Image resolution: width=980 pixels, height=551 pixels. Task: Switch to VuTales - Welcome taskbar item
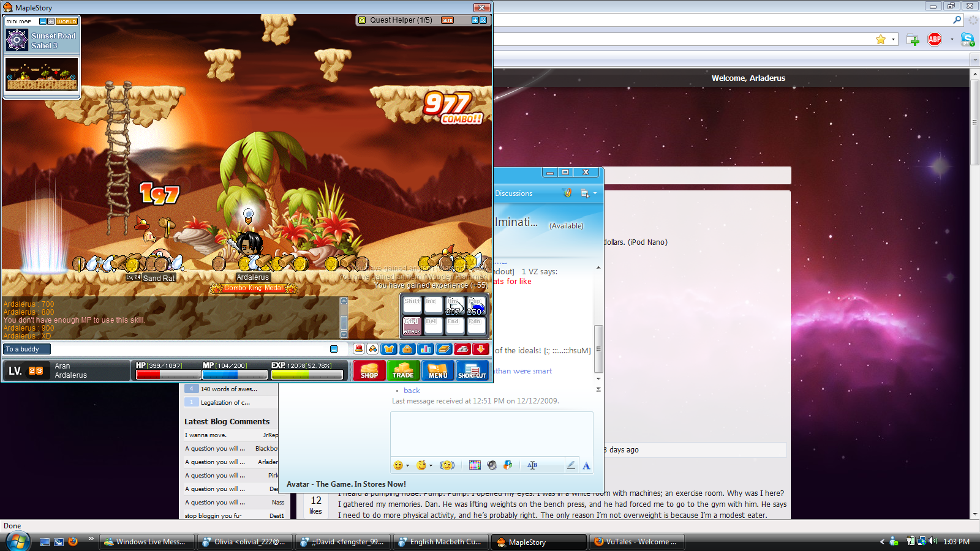637,542
